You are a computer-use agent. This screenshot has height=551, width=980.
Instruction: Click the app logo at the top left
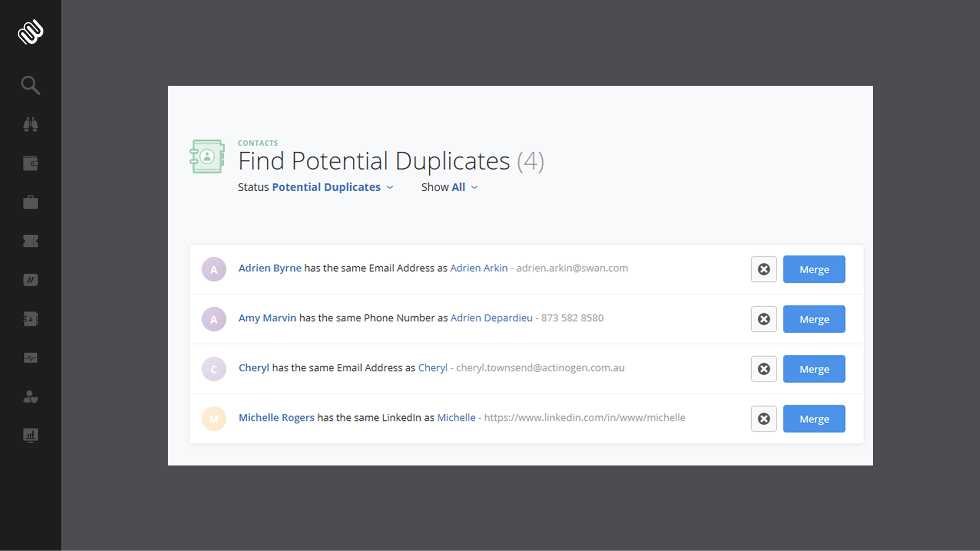pyautogui.click(x=30, y=31)
